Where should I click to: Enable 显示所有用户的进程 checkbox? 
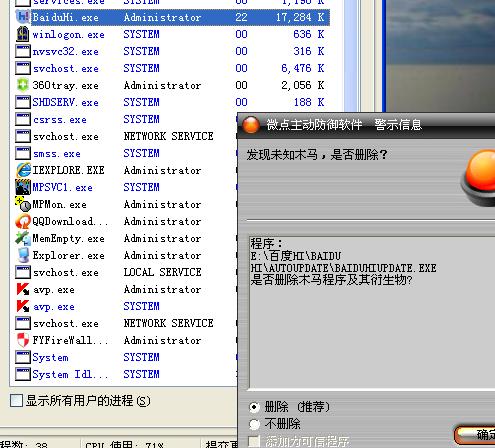[x=16, y=401]
